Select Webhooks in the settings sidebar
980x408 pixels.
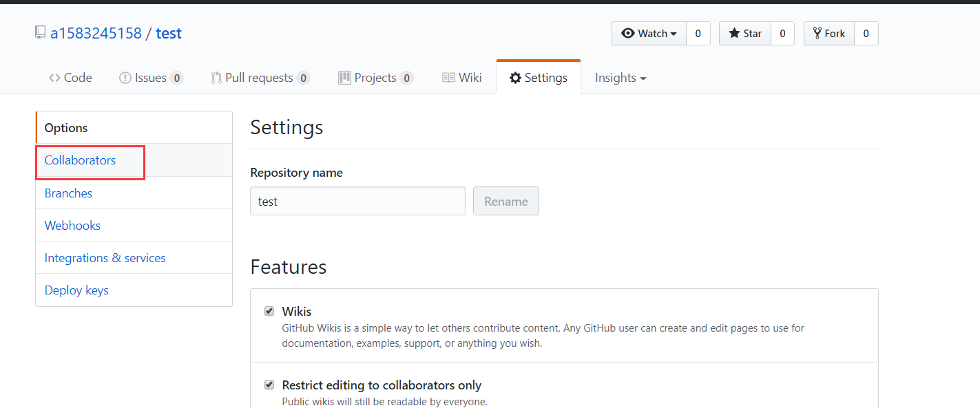72,225
